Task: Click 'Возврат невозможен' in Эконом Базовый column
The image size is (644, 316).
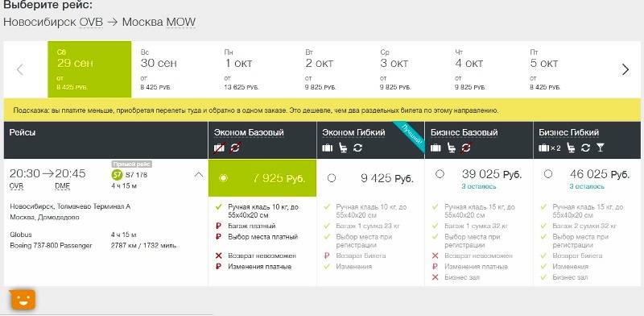Action: pyautogui.click(x=262, y=256)
